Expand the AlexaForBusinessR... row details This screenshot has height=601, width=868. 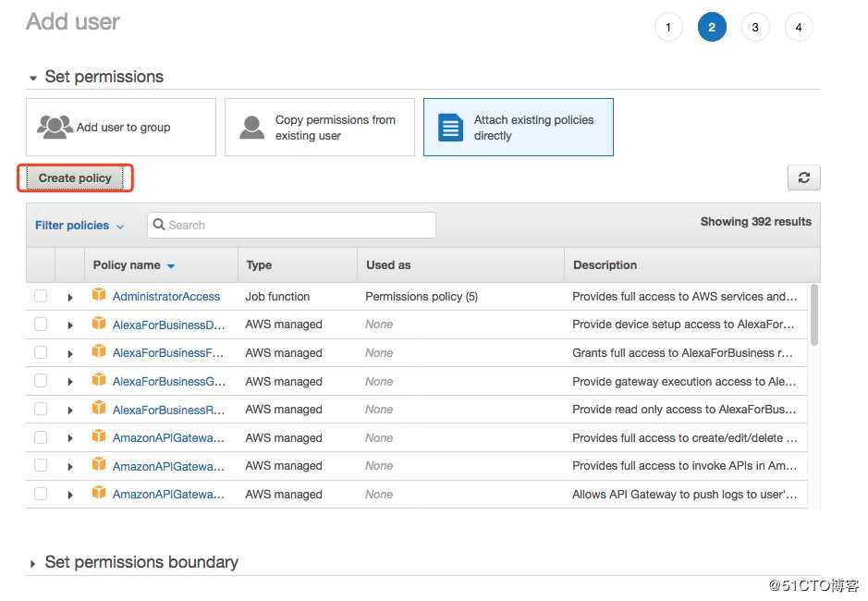pos(69,411)
